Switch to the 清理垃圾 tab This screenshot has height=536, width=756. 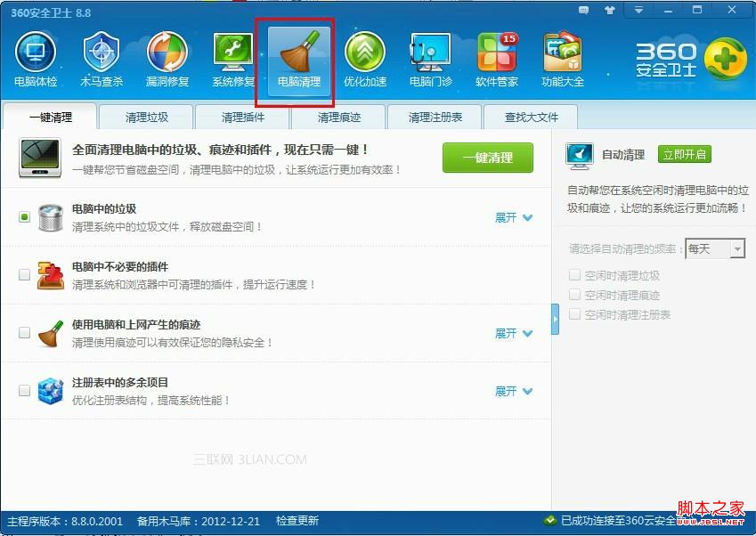pyautogui.click(x=146, y=118)
